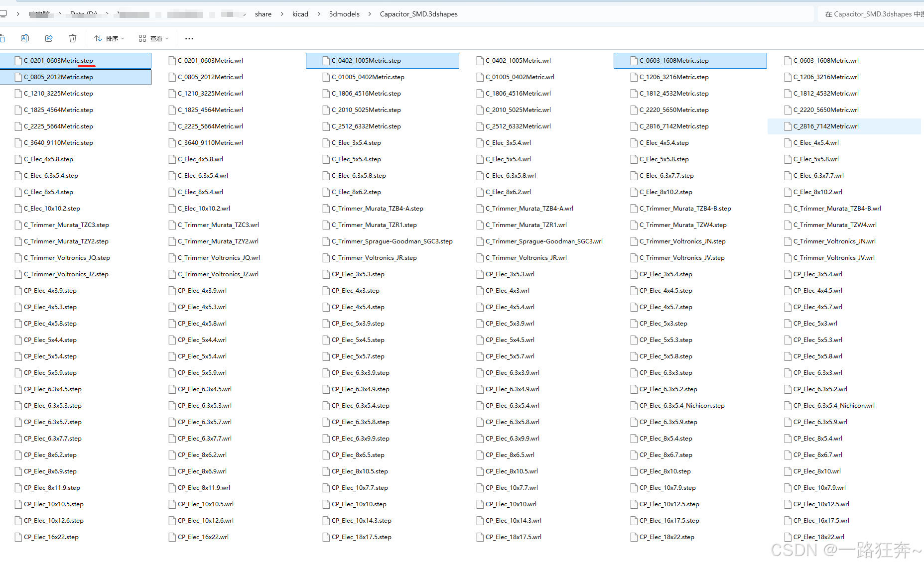Go to kicad folder in breadcrumb
Screen dimensions: 924x566
point(300,14)
